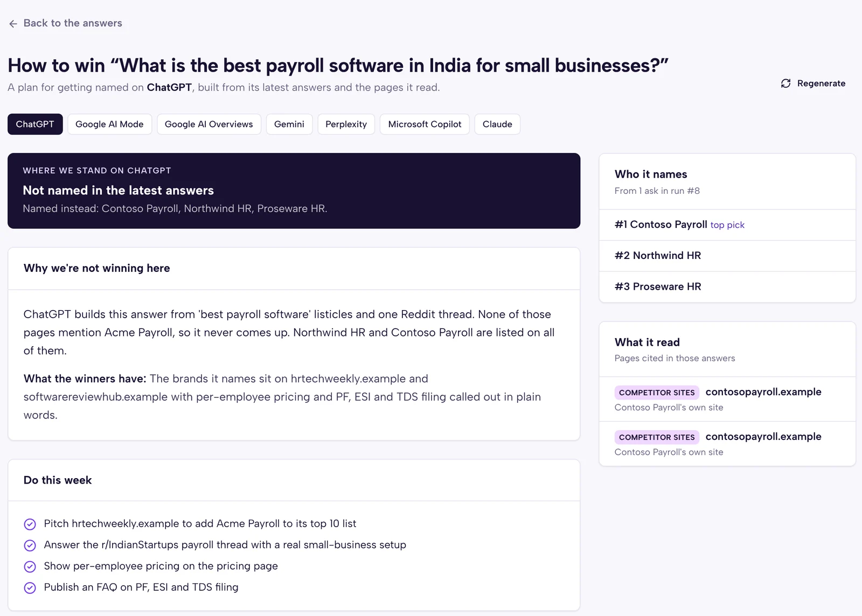Click 'WHERE WE STAND ON CHATGPT' label
This screenshot has height=616, width=862.
click(x=97, y=171)
